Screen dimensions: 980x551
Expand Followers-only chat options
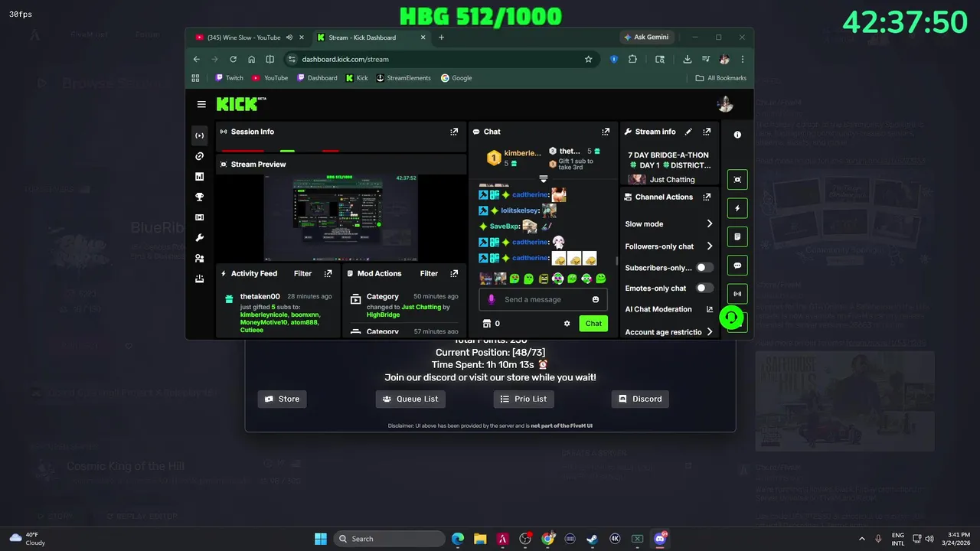tap(710, 246)
